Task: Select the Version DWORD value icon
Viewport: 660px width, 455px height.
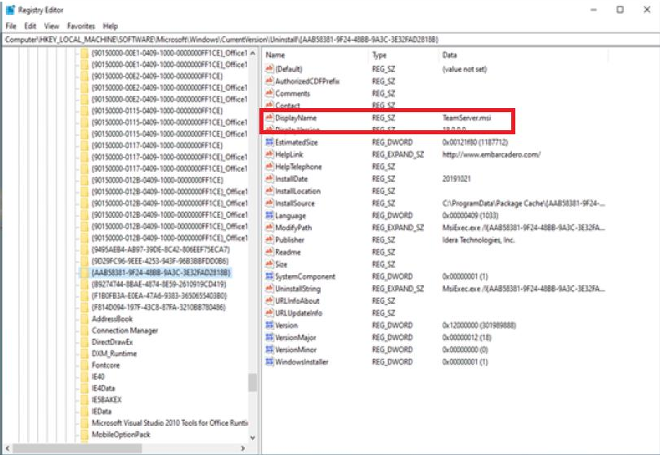Action: (269, 325)
